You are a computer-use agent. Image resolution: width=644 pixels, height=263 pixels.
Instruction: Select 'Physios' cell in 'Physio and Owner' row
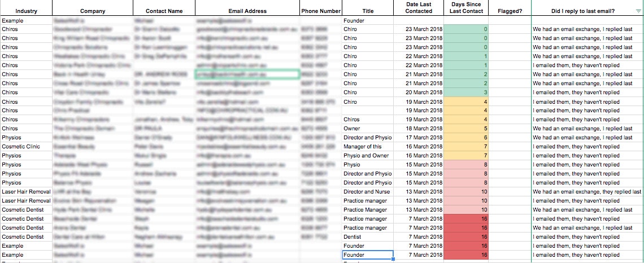[x=27, y=156]
